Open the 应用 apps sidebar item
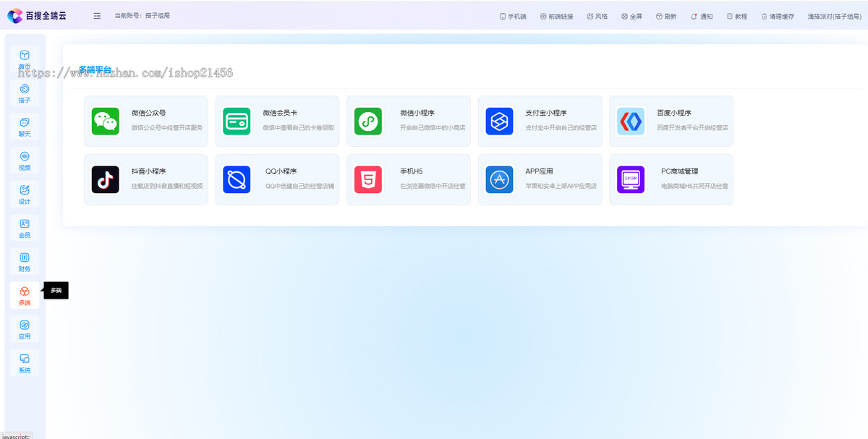The width and height of the screenshot is (868, 439). [x=25, y=329]
